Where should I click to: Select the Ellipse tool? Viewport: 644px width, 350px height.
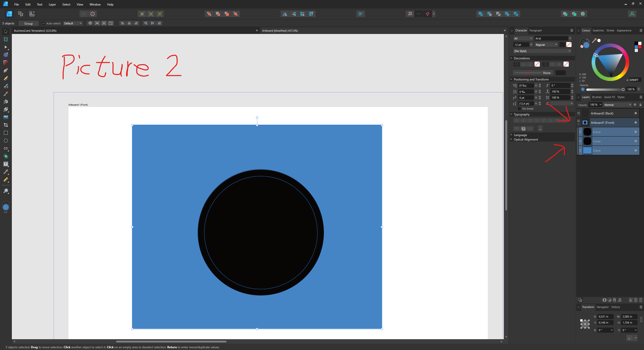(6, 141)
